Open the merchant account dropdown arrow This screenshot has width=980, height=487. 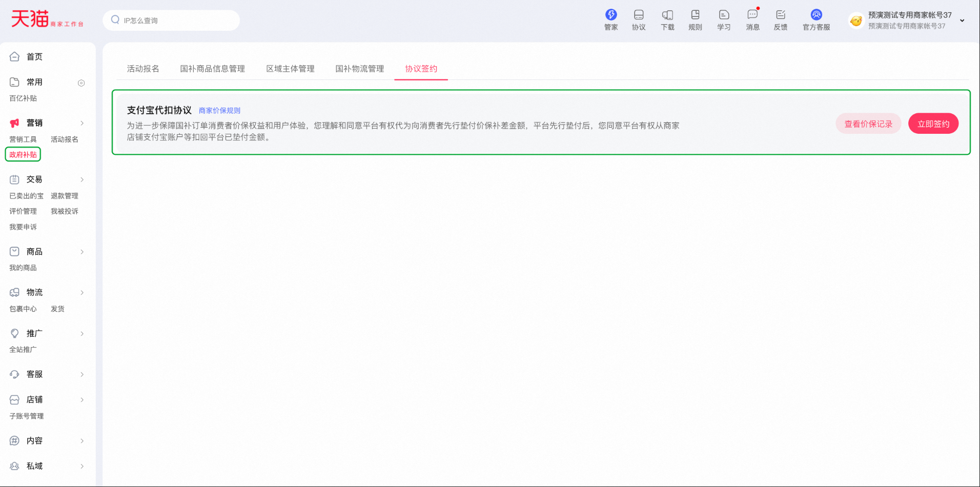(962, 21)
